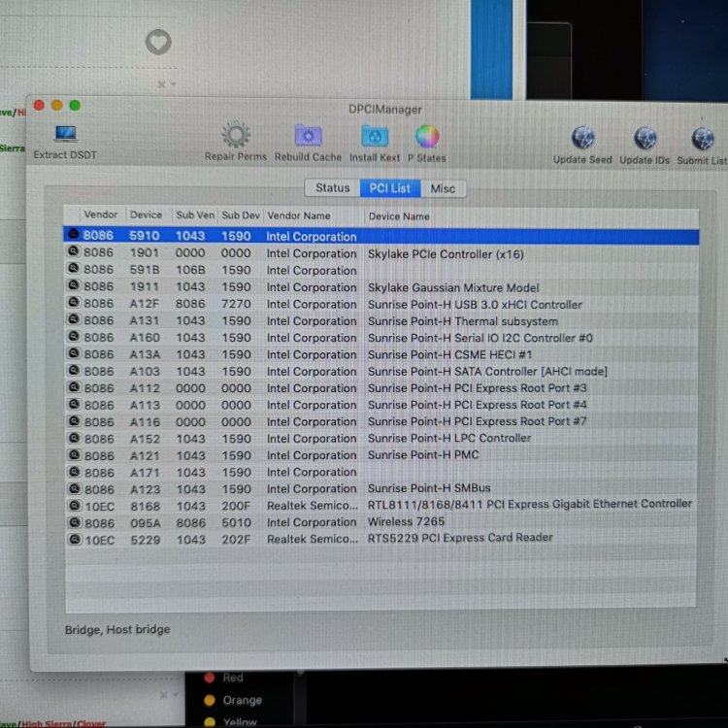Select the RTS5229 PCI Express Card Reader row

(381, 539)
